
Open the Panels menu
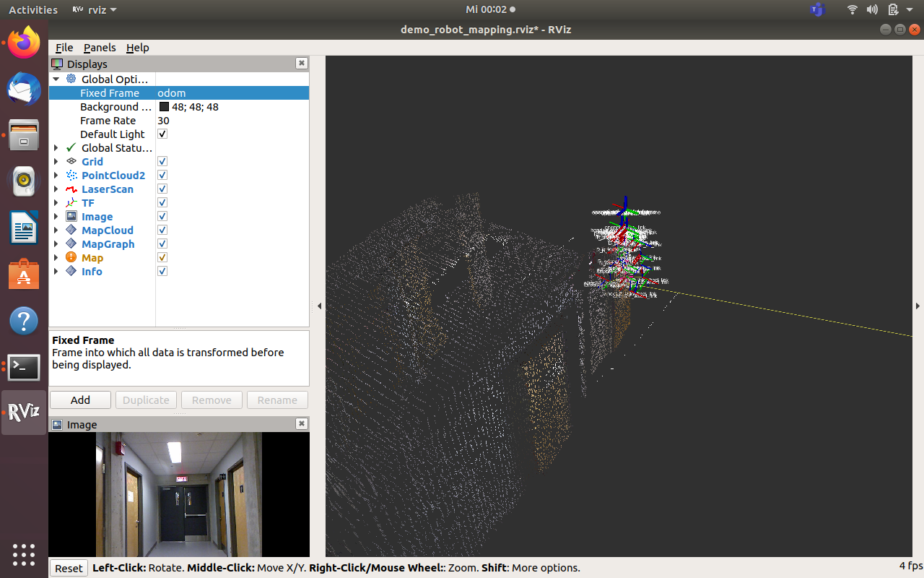pos(100,48)
